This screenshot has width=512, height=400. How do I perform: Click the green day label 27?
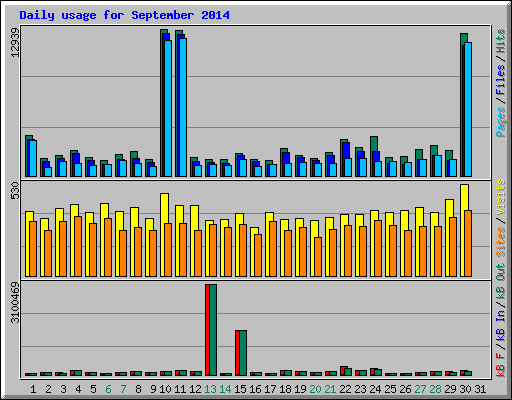pyautogui.click(x=420, y=389)
